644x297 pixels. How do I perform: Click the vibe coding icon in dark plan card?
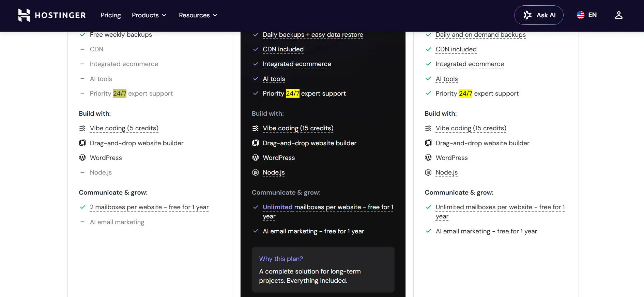(x=256, y=128)
